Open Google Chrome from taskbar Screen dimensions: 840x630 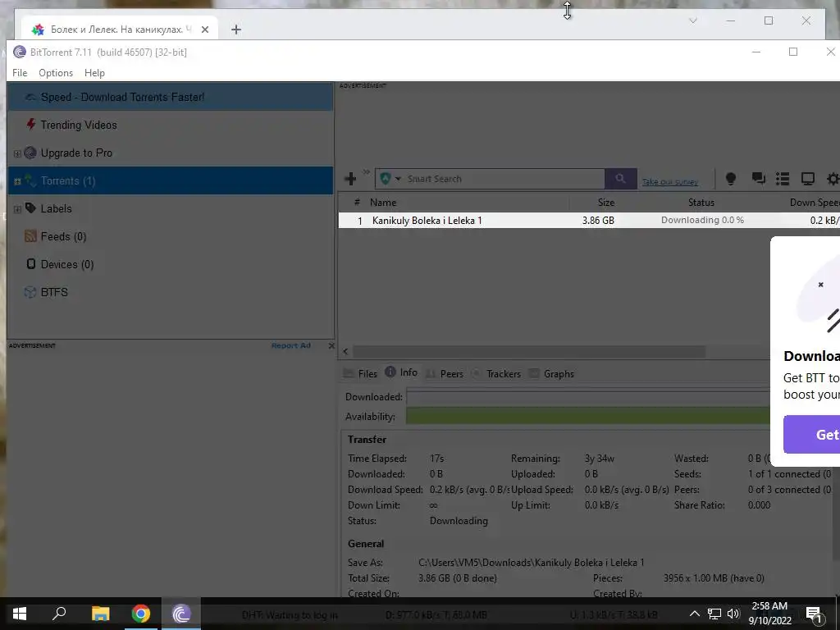[141, 614]
